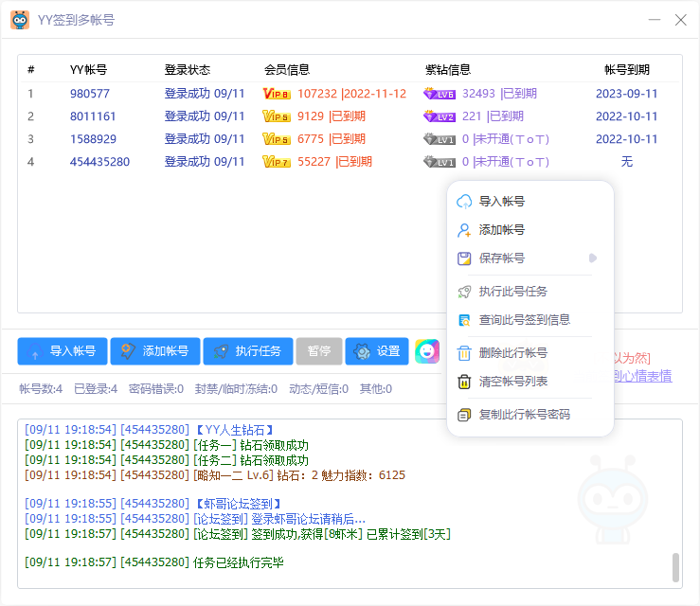Click the 封禁/临时冻结:0 status entry

click(236, 389)
